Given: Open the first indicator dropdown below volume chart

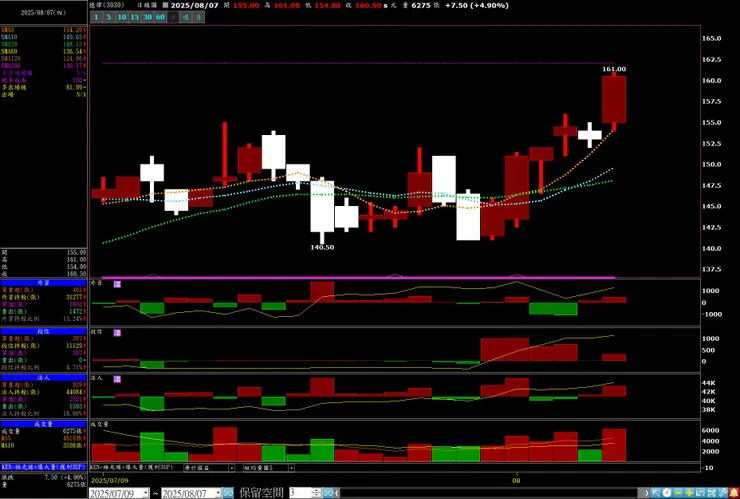Looking at the screenshot, I should pyautogui.click(x=231, y=468).
